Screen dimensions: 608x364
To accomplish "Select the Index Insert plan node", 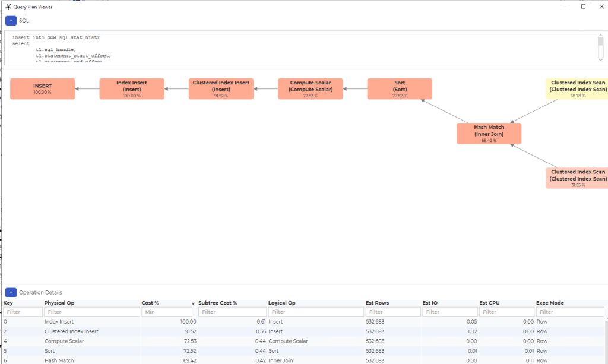I will (x=132, y=88).
